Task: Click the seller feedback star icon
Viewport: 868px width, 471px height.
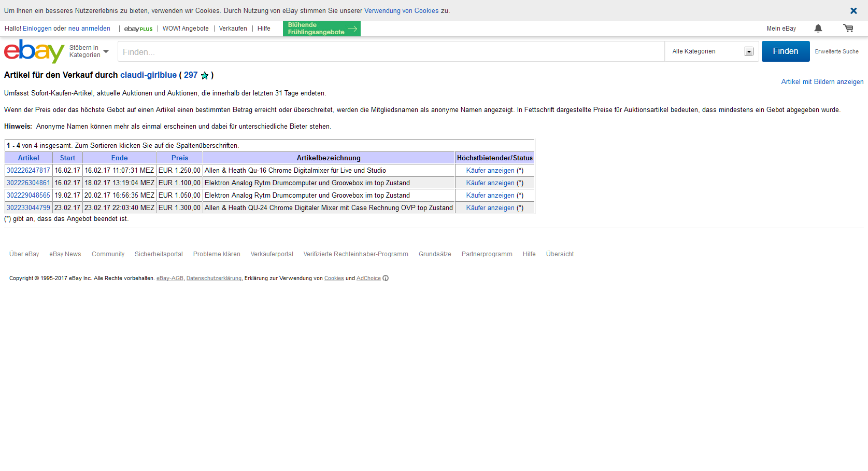Action: pyautogui.click(x=205, y=76)
